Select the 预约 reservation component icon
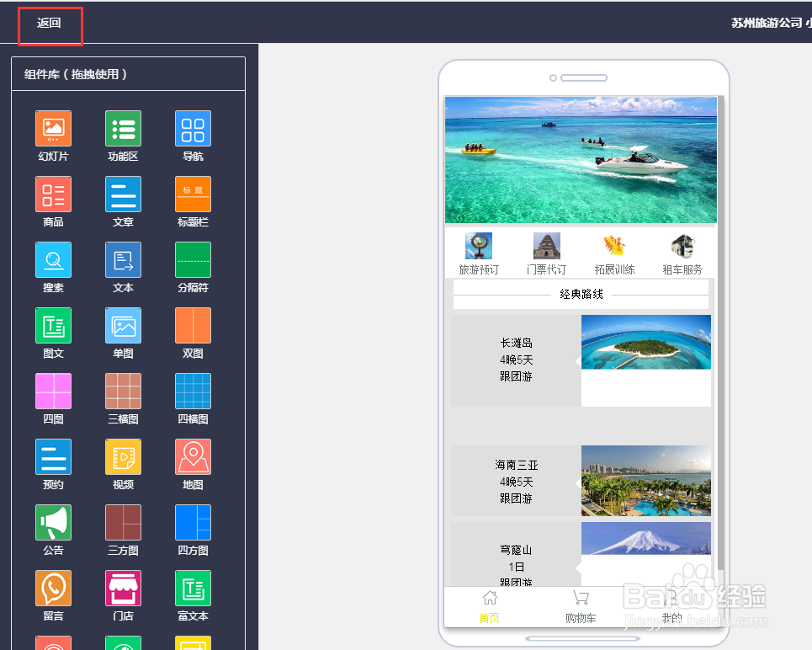The height and width of the screenshot is (650, 812). pos(53,456)
